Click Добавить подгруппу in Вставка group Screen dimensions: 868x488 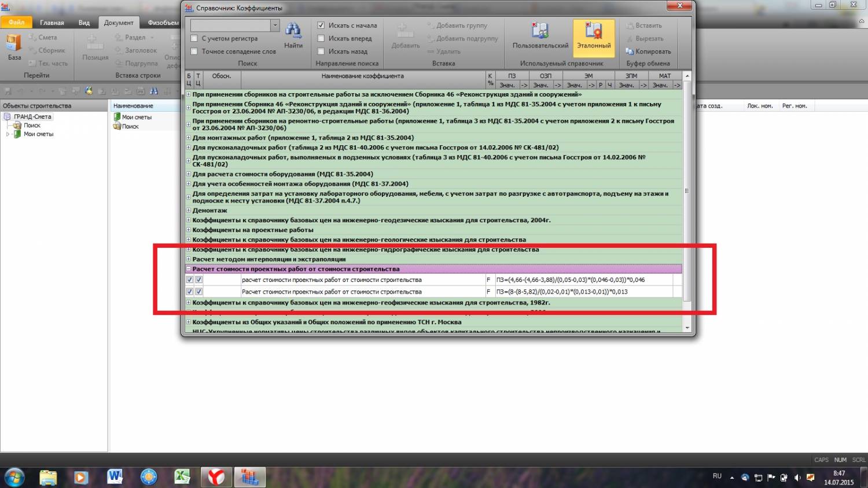(462, 39)
